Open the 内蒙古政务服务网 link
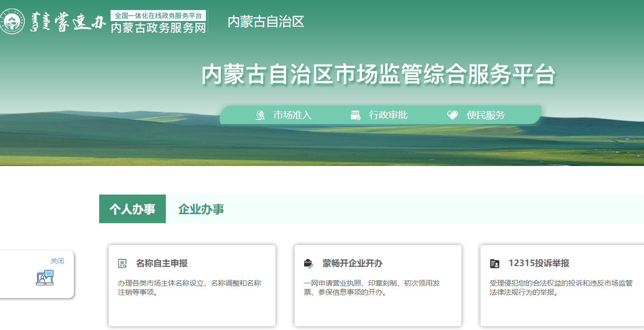 [158, 28]
